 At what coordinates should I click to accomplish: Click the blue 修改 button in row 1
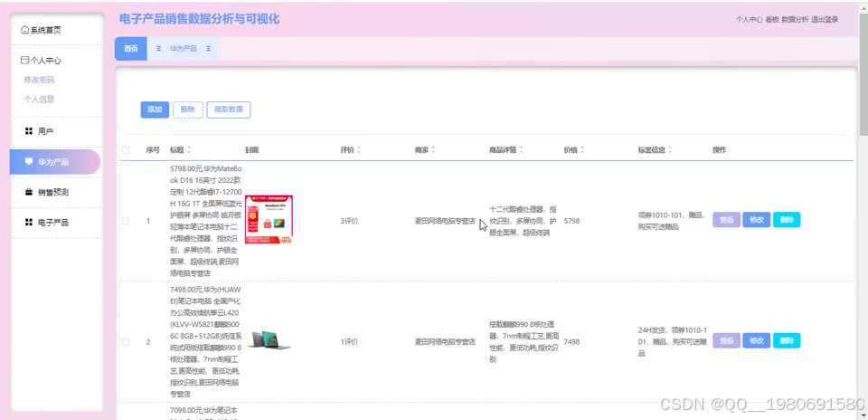[756, 219]
